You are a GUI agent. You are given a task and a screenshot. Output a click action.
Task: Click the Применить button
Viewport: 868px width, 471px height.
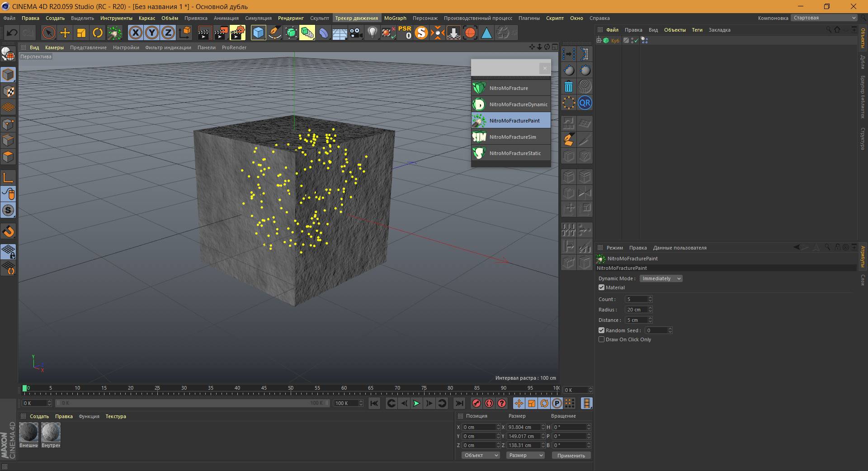pos(571,456)
